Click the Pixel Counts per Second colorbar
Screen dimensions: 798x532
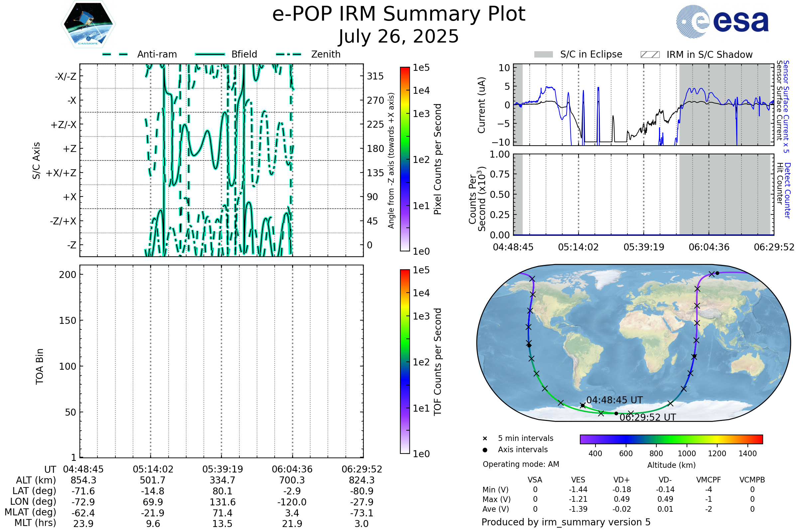[405, 159]
